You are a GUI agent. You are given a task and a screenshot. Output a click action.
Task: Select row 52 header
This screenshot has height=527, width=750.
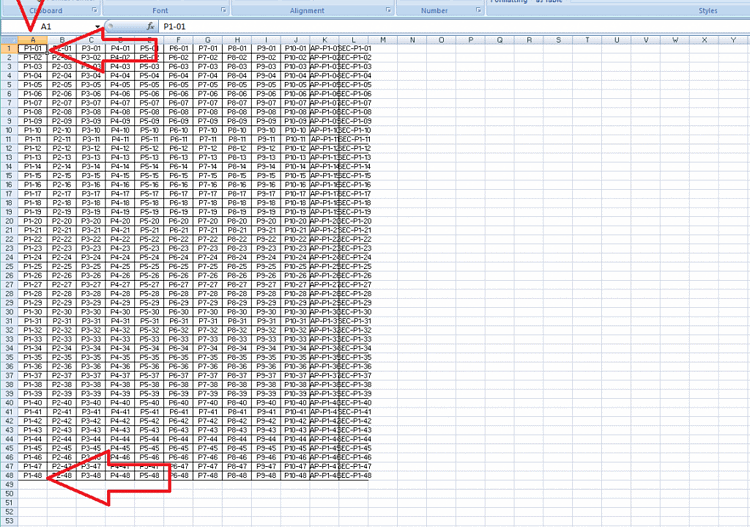tap(9, 512)
